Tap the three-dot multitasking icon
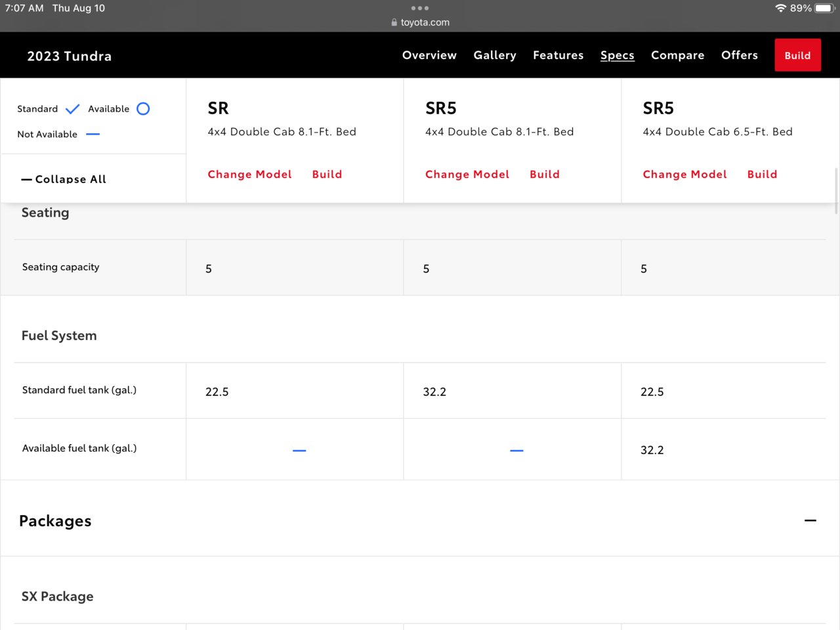The width and height of the screenshot is (840, 630). 420,8
